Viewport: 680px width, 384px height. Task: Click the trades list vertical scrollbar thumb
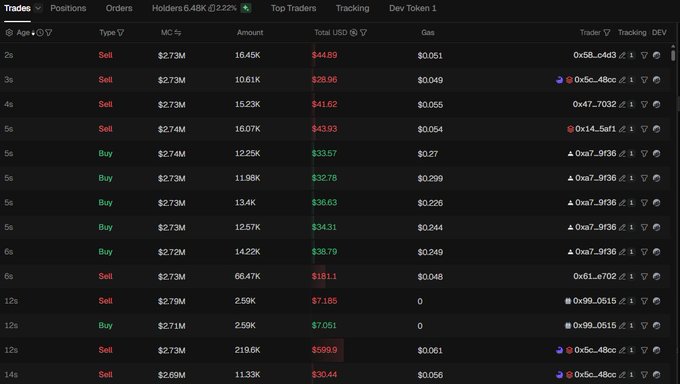coord(673,56)
